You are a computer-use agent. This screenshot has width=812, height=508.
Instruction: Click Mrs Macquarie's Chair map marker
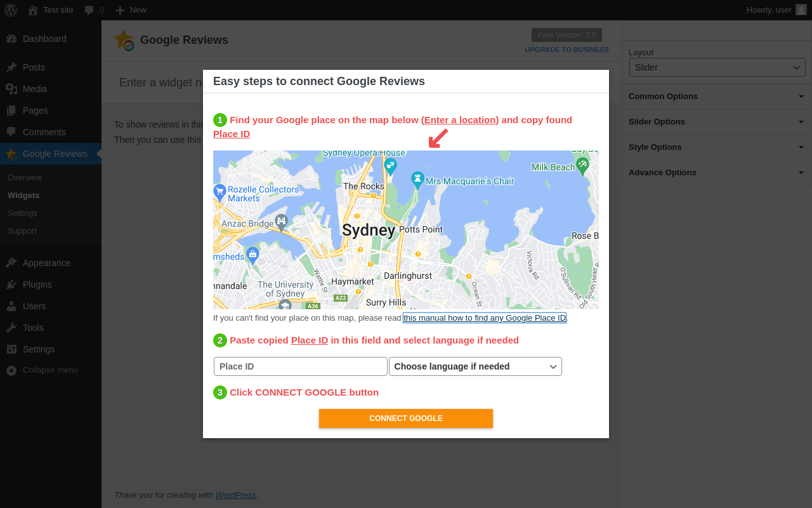(x=417, y=180)
